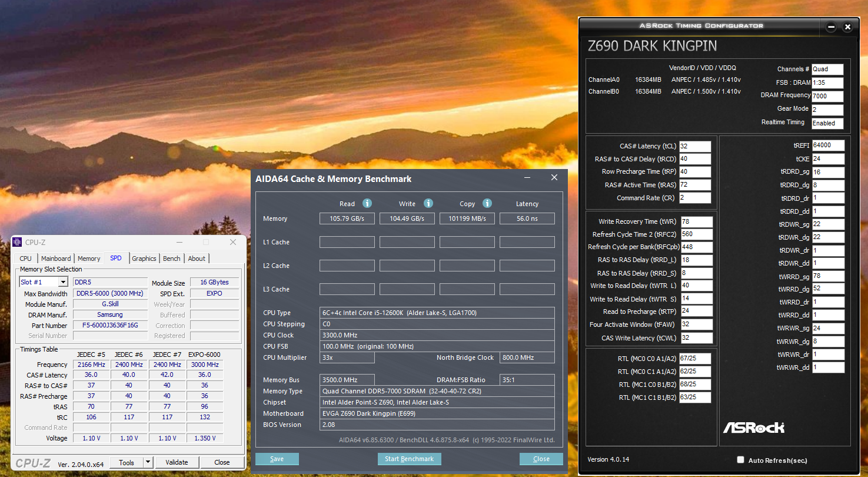Click the Four Activate Window (tFAW) field

pos(697,324)
